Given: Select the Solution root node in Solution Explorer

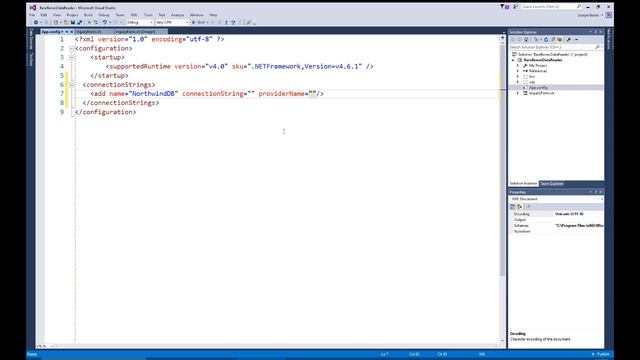Looking at the screenshot, I should pyautogui.click(x=552, y=54).
